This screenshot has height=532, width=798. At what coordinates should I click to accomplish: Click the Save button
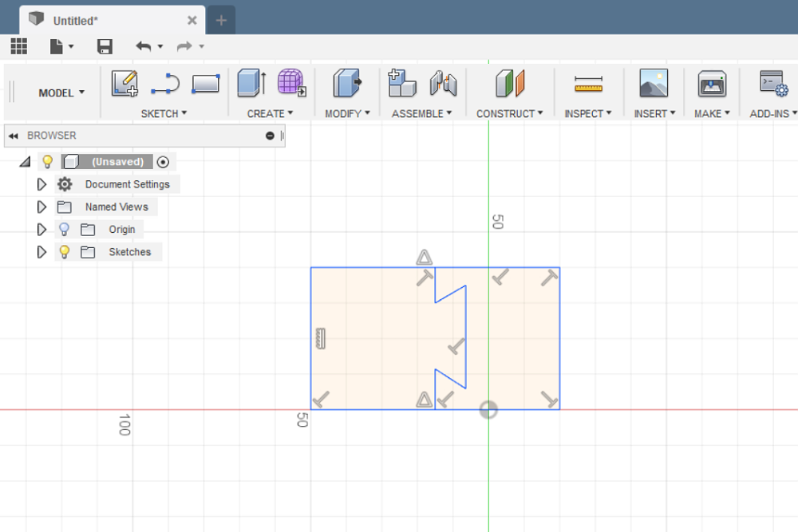105,46
